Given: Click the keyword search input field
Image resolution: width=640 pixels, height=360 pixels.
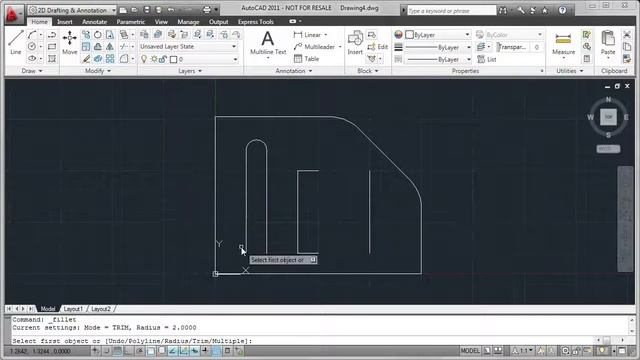Looking at the screenshot, I should [x=451, y=11].
